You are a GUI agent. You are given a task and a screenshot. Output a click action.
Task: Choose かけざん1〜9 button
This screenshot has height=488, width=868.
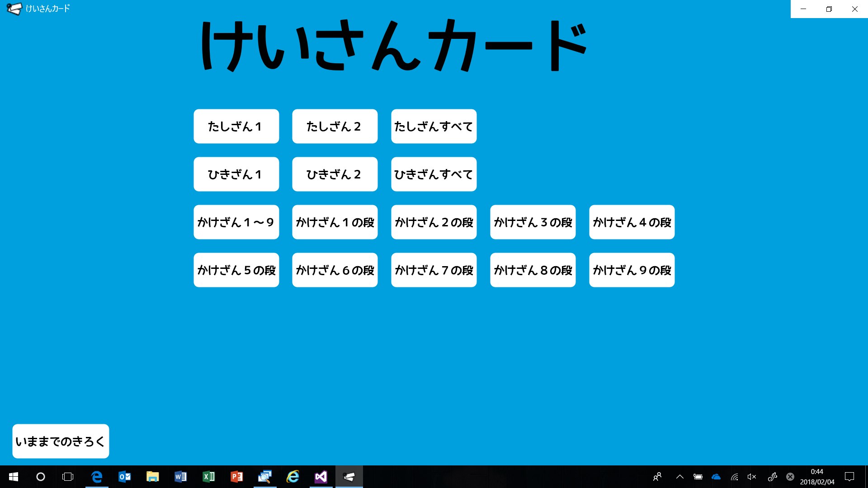pyautogui.click(x=236, y=222)
